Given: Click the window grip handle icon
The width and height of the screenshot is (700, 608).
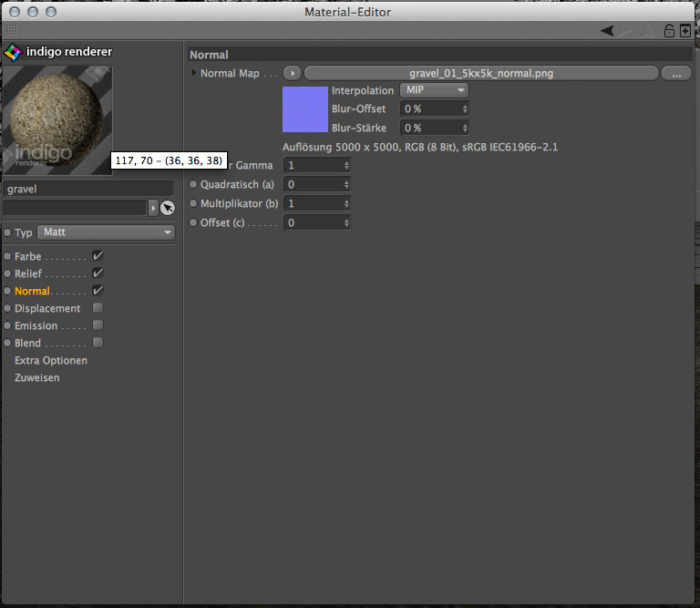Looking at the screenshot, I should [x=12, y=30].
